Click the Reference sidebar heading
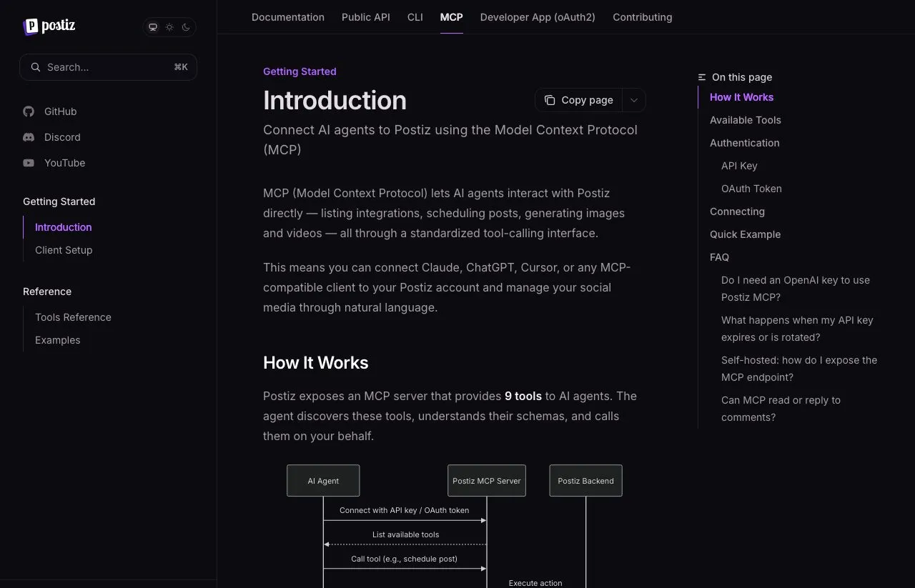The height and width of the screenshot is (588, 915). coord(47,291)
